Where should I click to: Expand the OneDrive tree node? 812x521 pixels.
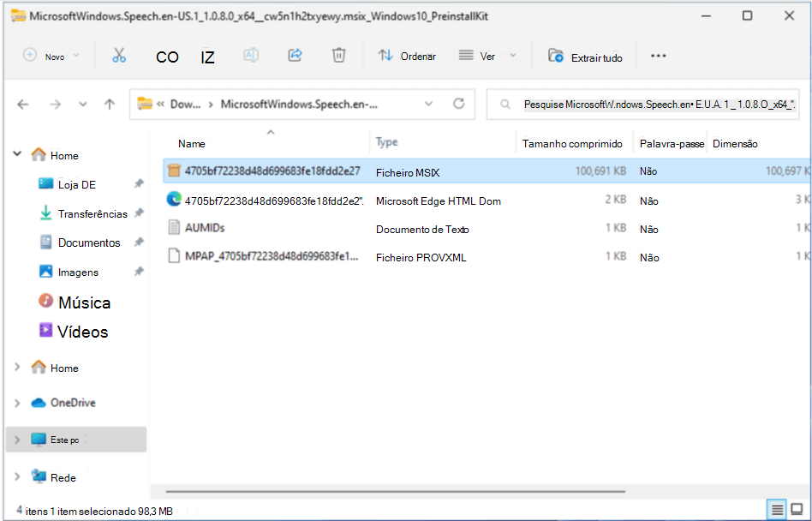tap(17, 403)
